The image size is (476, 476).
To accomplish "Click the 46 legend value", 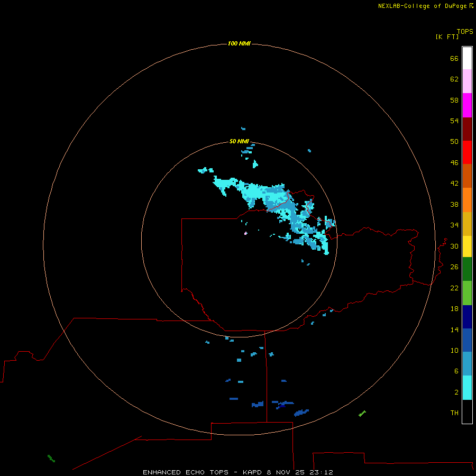I will pyautogui.click(x=454, y=162).
